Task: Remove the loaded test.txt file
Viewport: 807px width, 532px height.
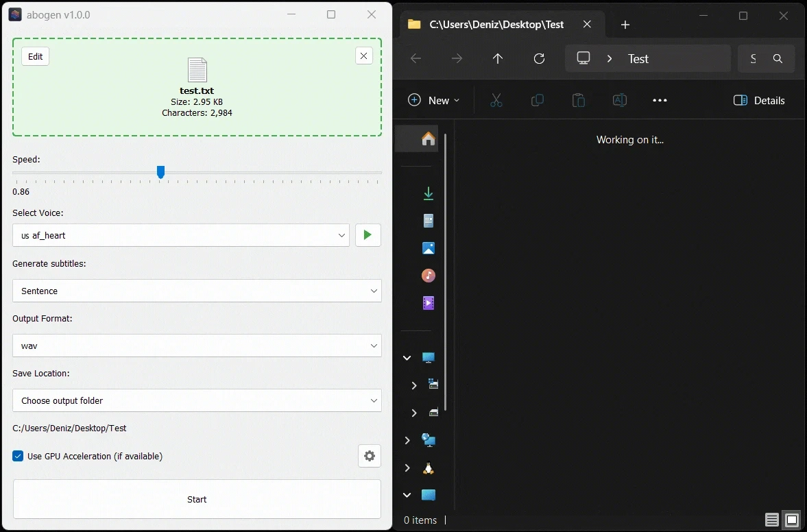Action: [364, 56]
